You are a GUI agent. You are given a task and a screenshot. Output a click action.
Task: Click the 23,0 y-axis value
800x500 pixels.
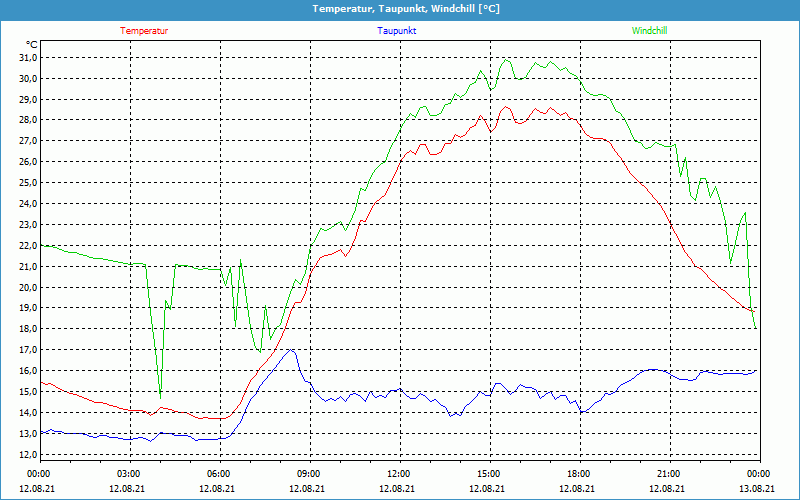point(29,224)
